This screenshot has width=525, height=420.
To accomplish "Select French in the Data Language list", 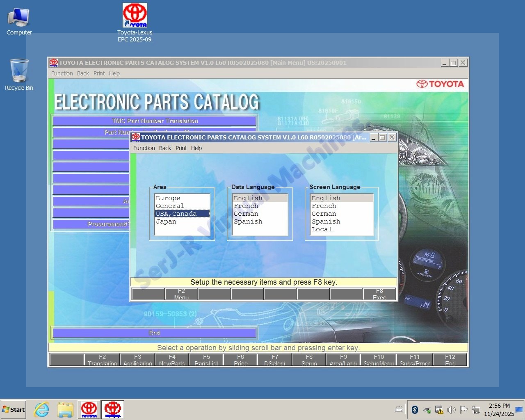I will point(246,206).
